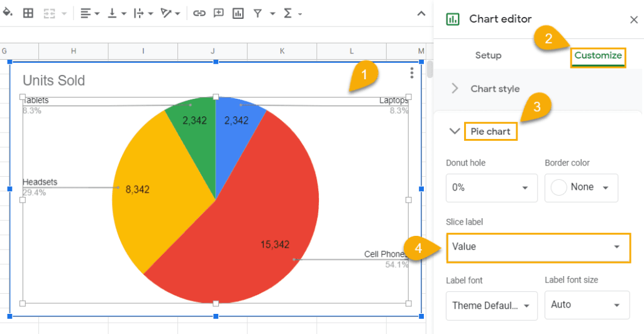The image size is (644, 334).
Task: Click the spreadsheet vertical scrollbar thumb
Action: click(x=430, y=69)
